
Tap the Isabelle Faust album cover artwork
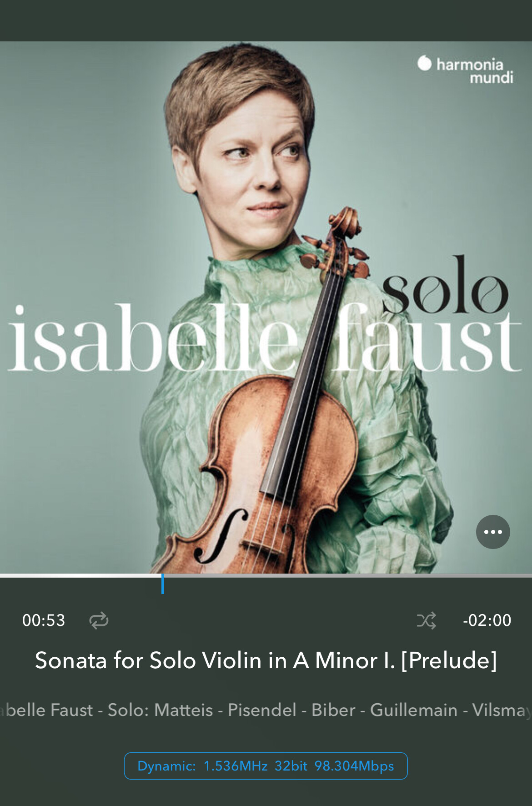266,307
